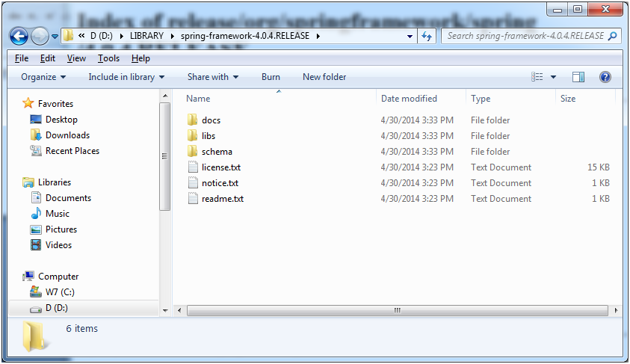
Task: Click the change view icon
Action: coord(537,77)
